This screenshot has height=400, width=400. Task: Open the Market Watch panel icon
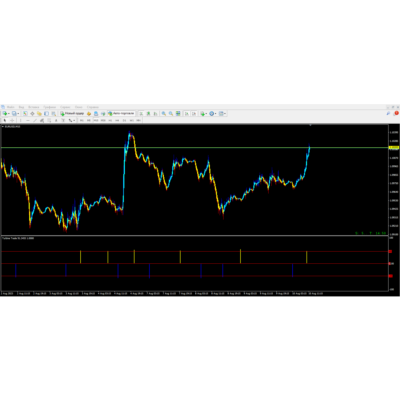coord(25,114)
